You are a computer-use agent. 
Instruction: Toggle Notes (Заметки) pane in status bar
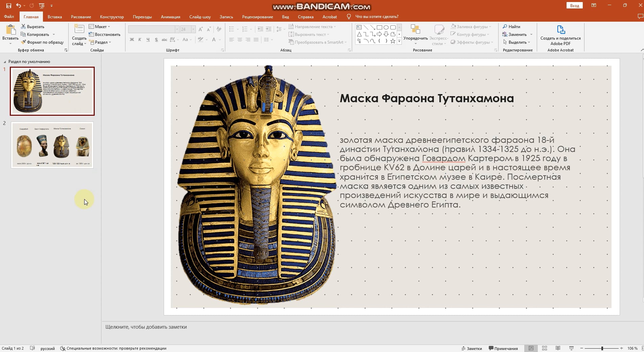pyautogui.click(x=471, y=348)
